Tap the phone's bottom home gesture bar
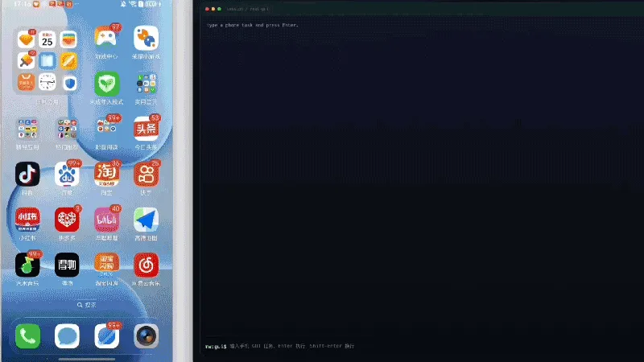Viewport: 644px width, 362px height. coord(87,359)
